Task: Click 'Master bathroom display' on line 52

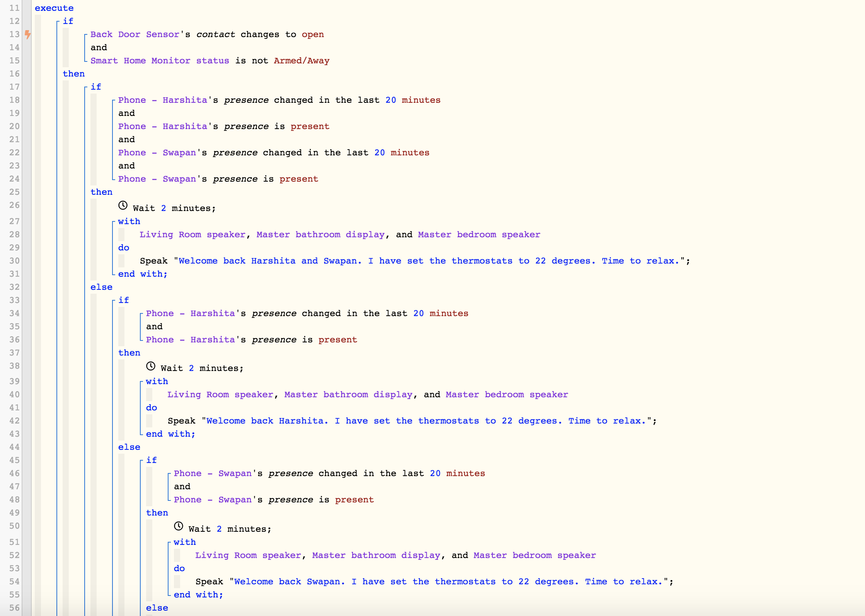Action: pos(376,555)
